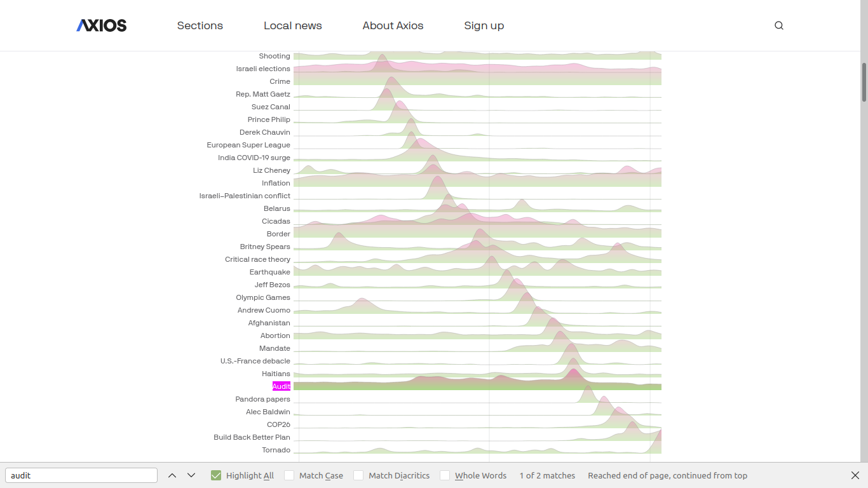
Task: Select the Haitians row label
Action: click(x=276, y=374)
